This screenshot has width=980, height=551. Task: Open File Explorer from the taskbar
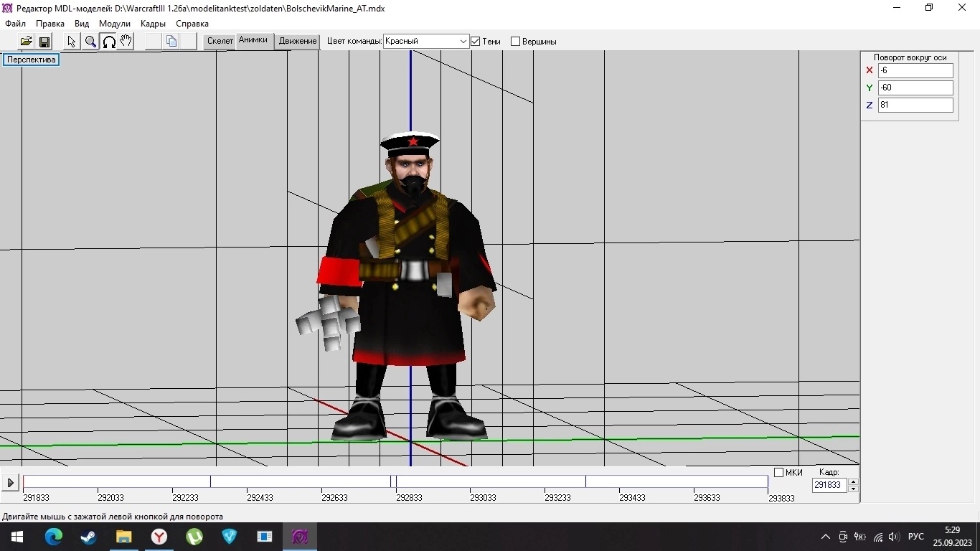click(124, 537)
